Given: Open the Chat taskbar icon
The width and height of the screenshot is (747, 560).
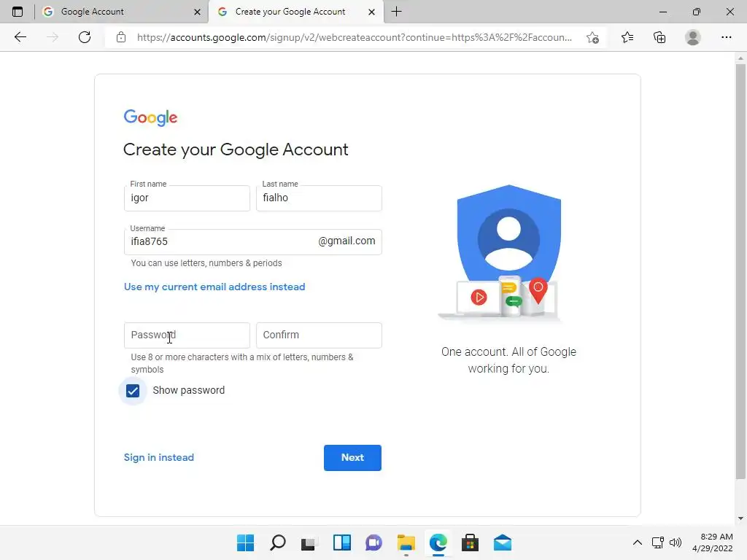Looking at the screenshot, I should tap(374, 542).
